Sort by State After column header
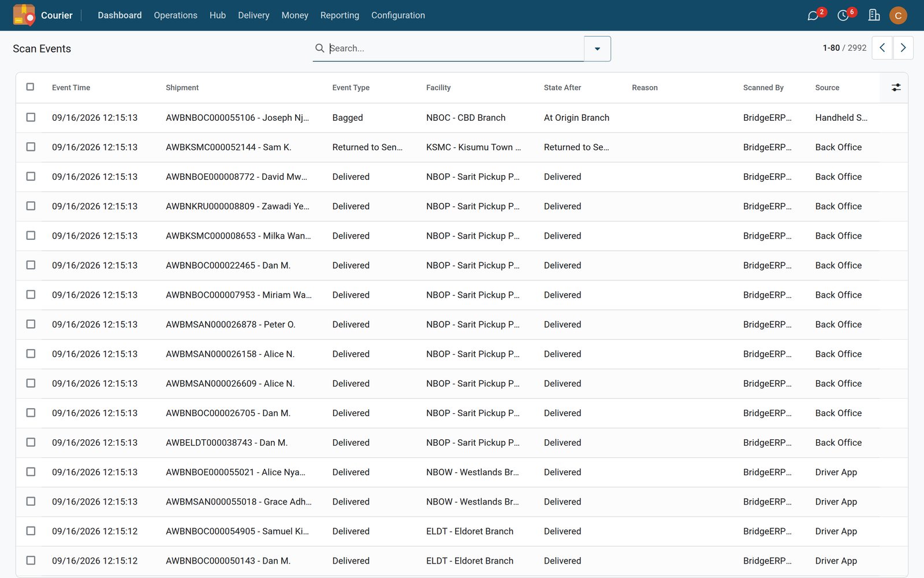 coord(562,87)
